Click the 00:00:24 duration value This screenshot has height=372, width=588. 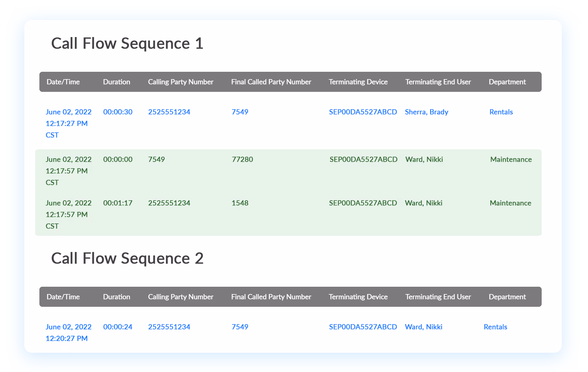click(118, 327)
